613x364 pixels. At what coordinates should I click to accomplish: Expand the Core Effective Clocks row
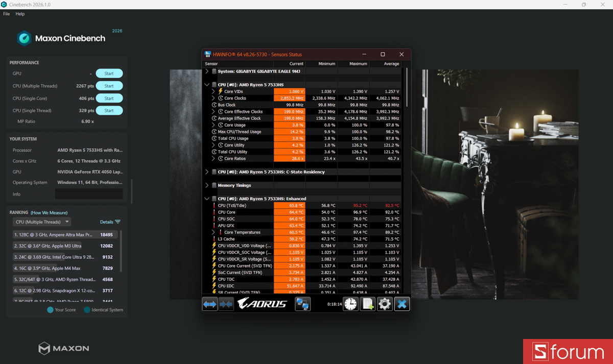[214, 112]
